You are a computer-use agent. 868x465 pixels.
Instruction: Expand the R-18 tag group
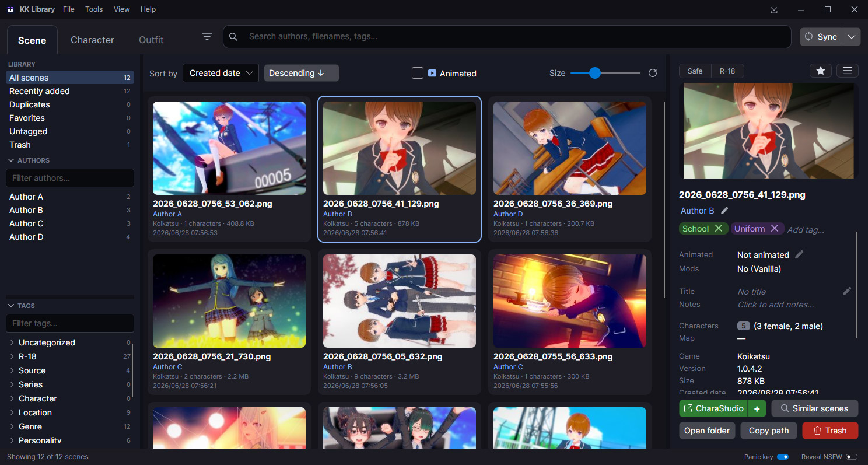pos(12,356)
